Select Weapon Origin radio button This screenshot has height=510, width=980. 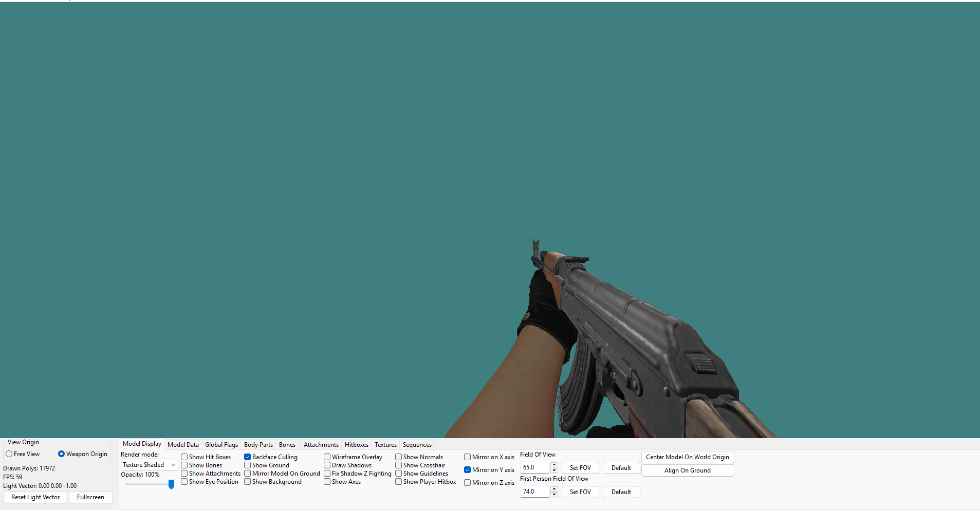click(x=61, y=454)
